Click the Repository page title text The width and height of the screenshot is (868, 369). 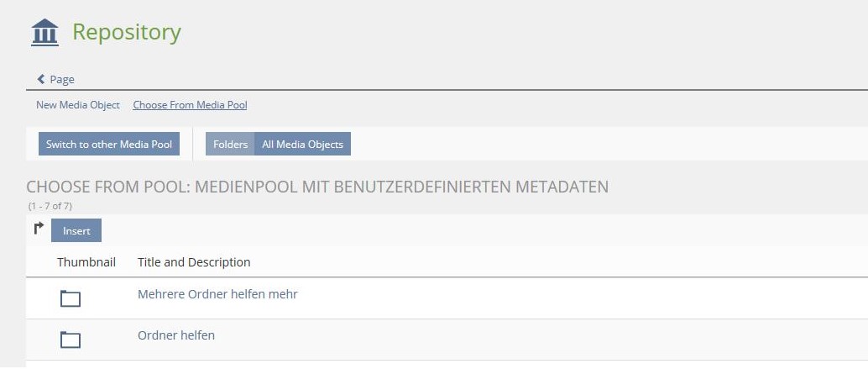click(x=127, y=32)
